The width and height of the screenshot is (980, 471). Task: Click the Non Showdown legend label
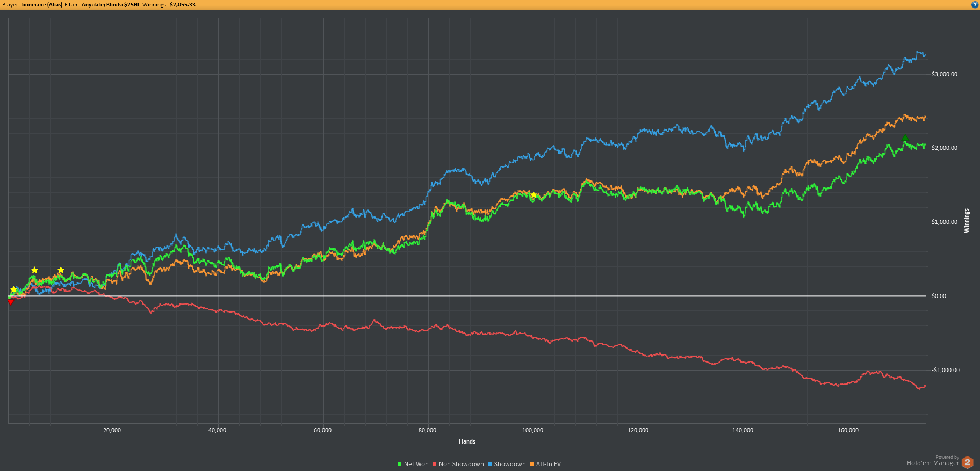pyautogui.click(x=461, y=464)
